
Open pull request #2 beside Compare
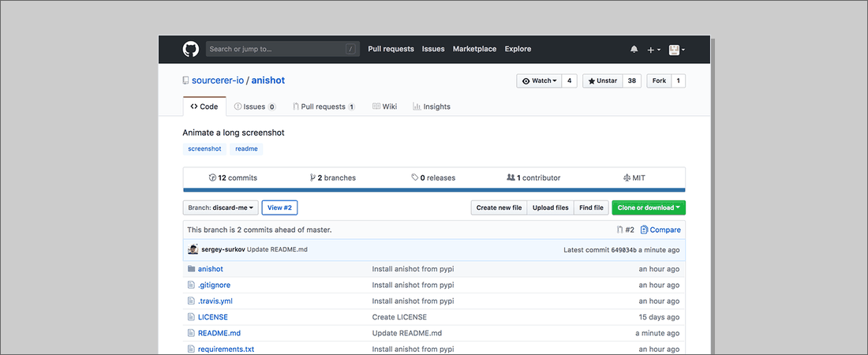(x=625, y=230)
